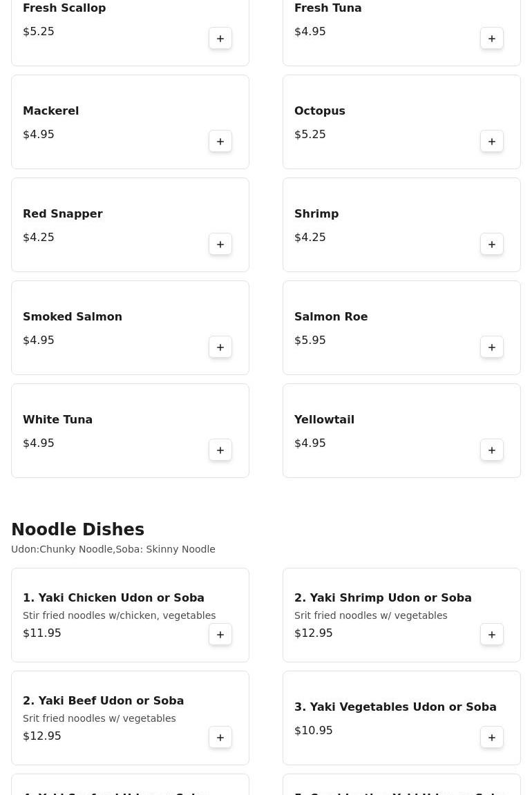Add White Tuna to cart
Viewport: 532px width, 795px height.
pos(220,450)
